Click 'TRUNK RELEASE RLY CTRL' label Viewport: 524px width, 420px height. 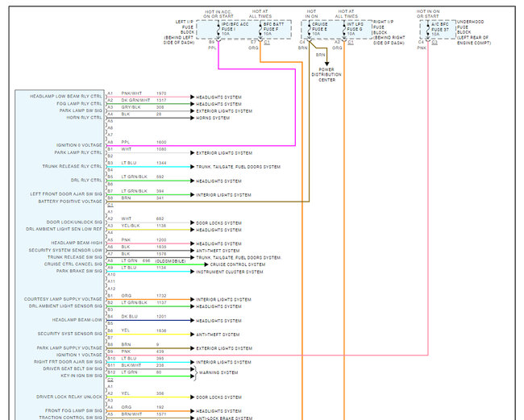point(73,166)
